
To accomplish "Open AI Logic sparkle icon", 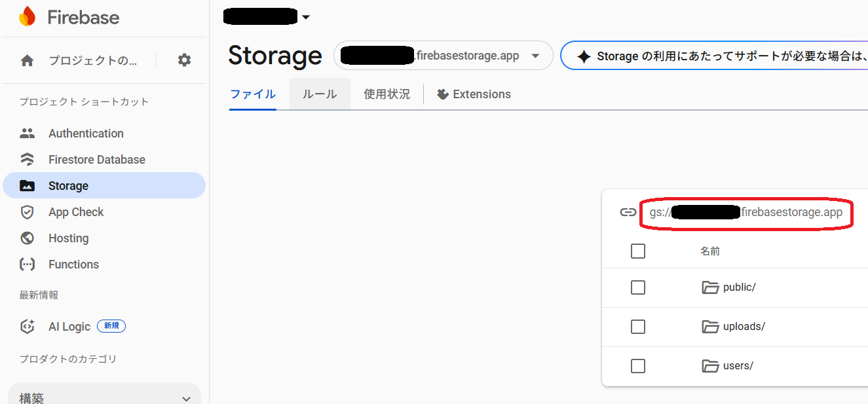I will tap(28, 326).
